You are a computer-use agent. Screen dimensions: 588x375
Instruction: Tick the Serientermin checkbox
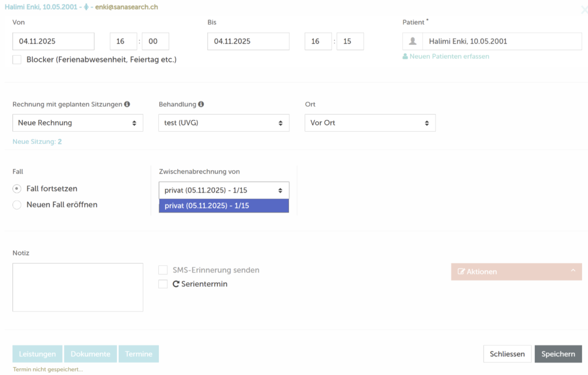tap(163, 284)
